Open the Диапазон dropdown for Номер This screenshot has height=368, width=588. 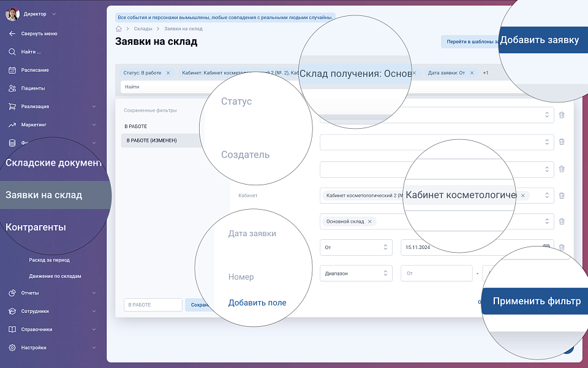[x=356, y=274]
